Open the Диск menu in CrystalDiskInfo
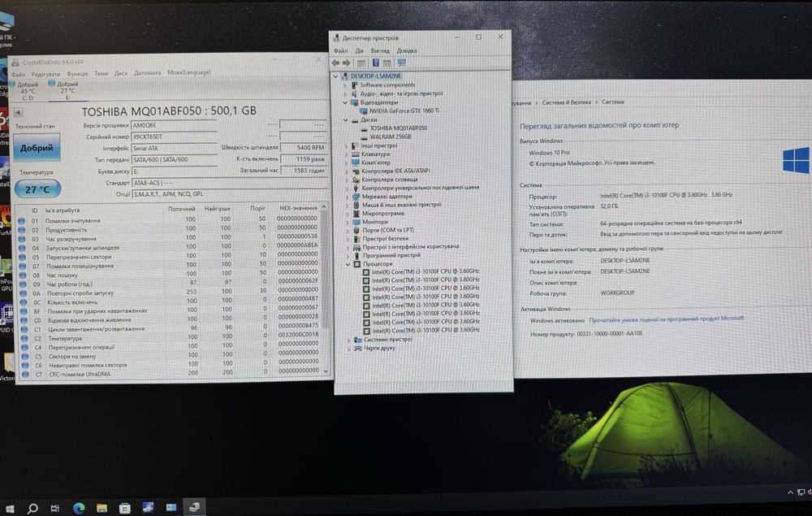Viewport: 812px width, 516px height. pyautogui.click(x=121, y=74)
